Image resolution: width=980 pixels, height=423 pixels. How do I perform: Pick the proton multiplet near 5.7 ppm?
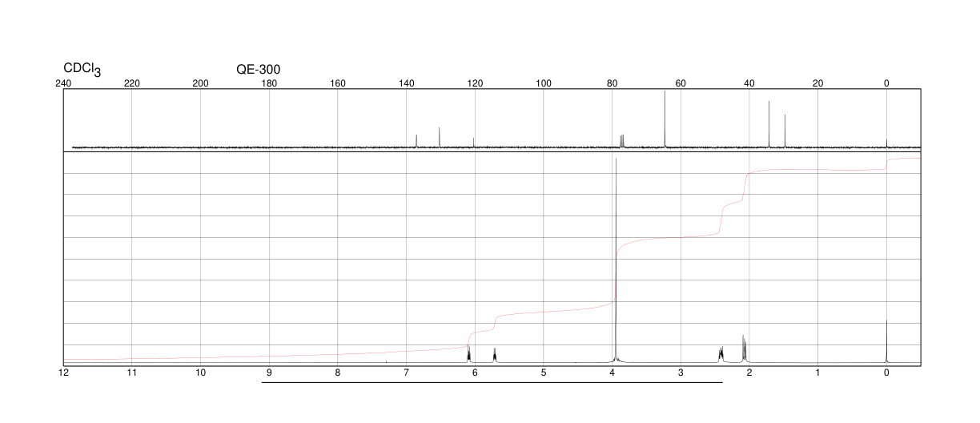tap(495, 355)
